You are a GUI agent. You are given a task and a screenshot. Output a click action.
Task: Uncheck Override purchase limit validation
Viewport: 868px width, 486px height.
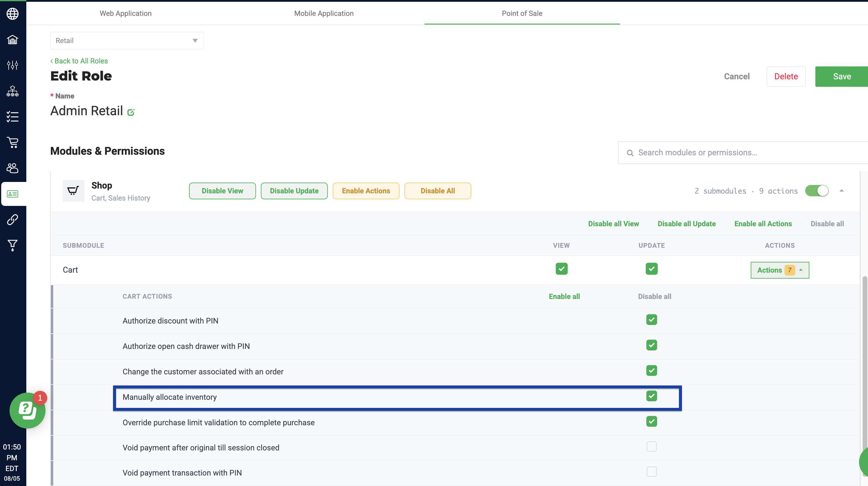[x=651, y=421]
